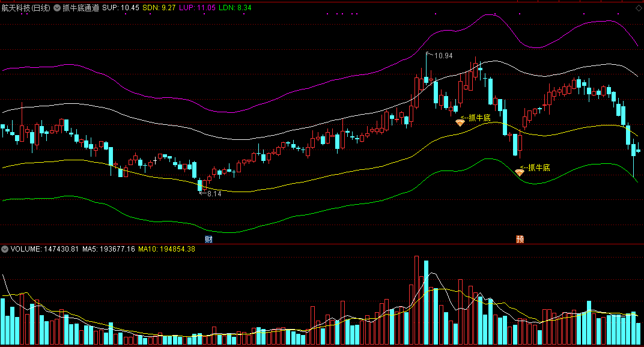Click the SDN: 9.27 value
Screen dimensions: 644x347
point(159,8)
